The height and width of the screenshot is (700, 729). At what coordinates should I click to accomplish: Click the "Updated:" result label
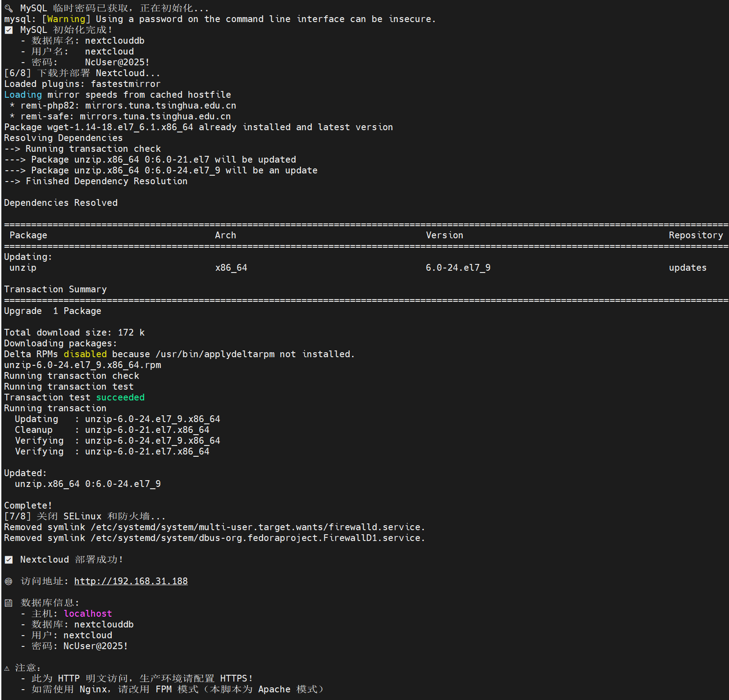click(x=26, y=473)
